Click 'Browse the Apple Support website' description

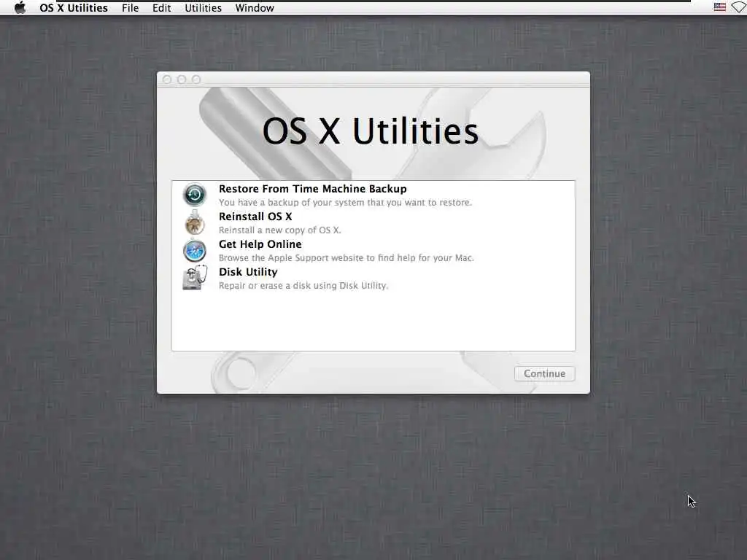tap(347, 257)
